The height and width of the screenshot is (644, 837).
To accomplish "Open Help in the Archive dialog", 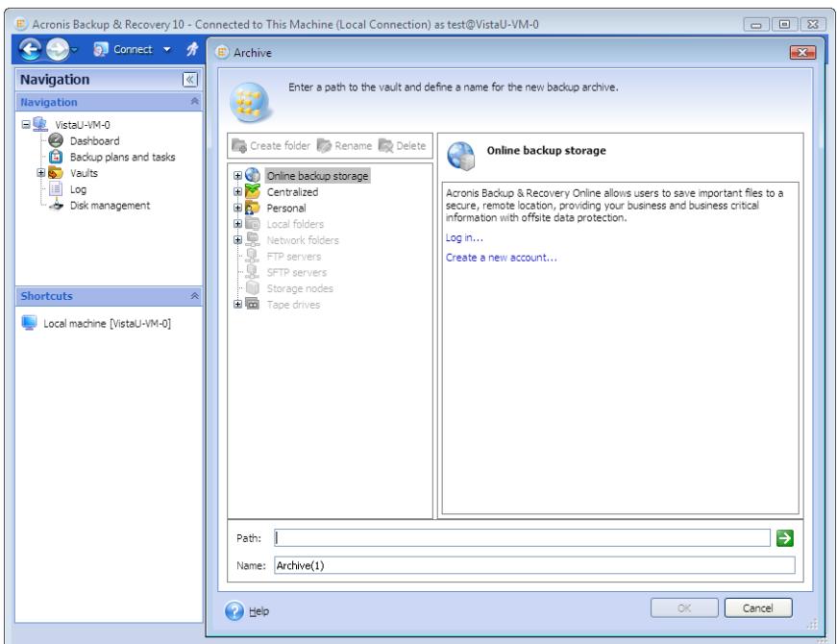I will pyautogui.click(x=258, y=611).
